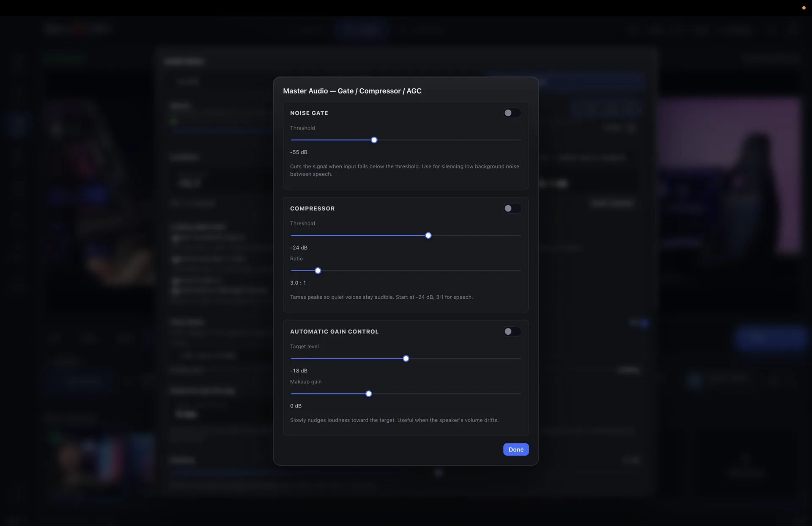Click the COMPRESSOR section heading
Viewport: 812px width, 526px height.
click(x=312, y=209)
